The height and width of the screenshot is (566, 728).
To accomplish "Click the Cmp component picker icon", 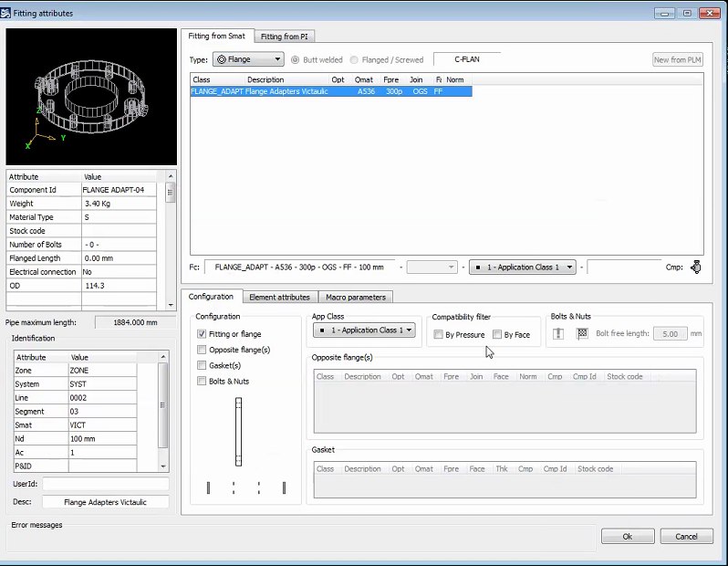I will tap(695, 267).
